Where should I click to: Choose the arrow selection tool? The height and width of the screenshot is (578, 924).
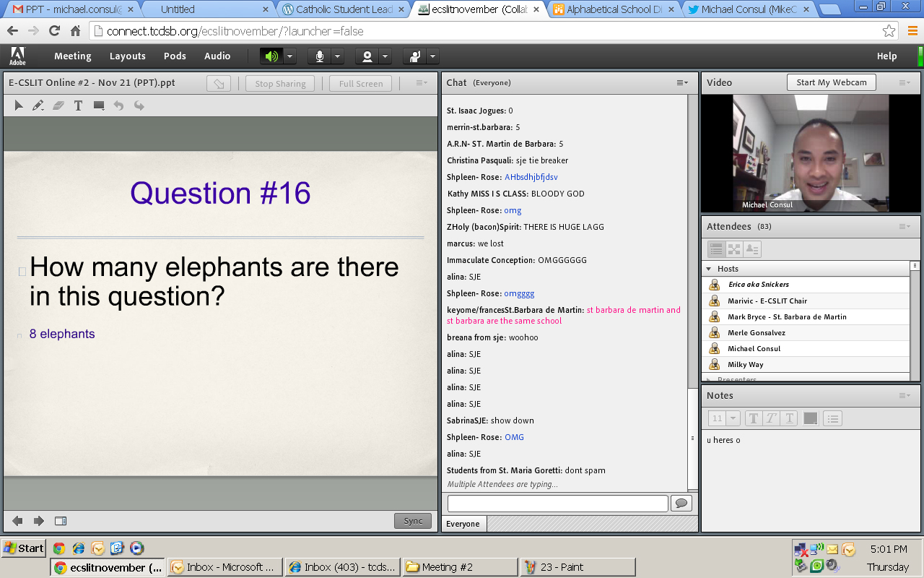(19, 105)
